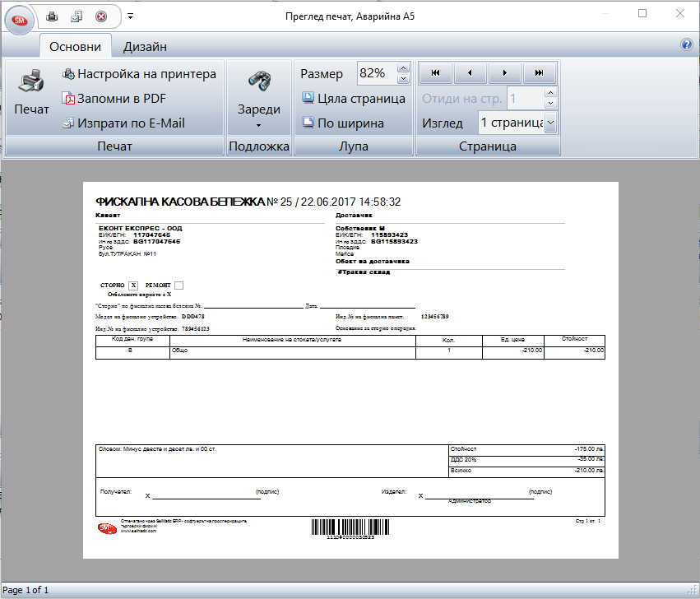Open help with the blue question mark icon
Screen dimensions: 700x599
pyautogui.click(x=687, y=44)
